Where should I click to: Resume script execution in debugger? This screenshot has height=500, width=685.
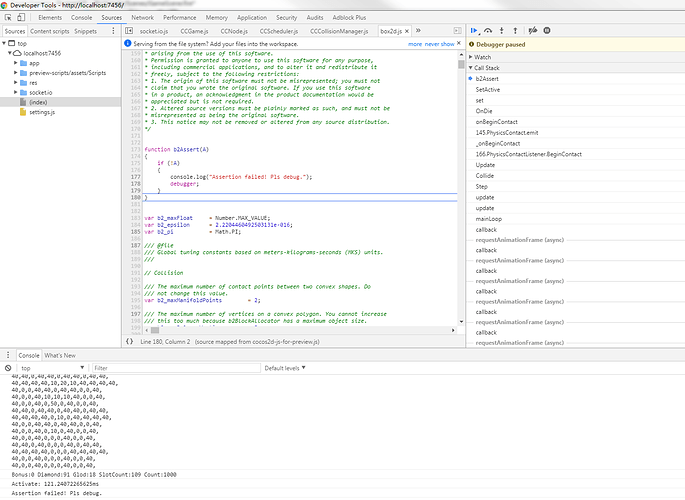(x=474, y=31)
